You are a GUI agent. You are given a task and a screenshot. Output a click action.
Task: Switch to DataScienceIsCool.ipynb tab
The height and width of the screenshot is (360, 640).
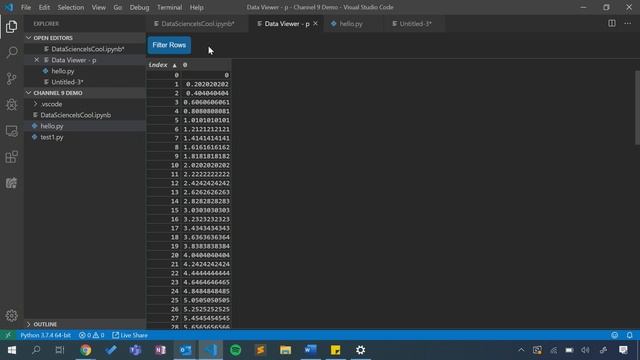[197, 24]
